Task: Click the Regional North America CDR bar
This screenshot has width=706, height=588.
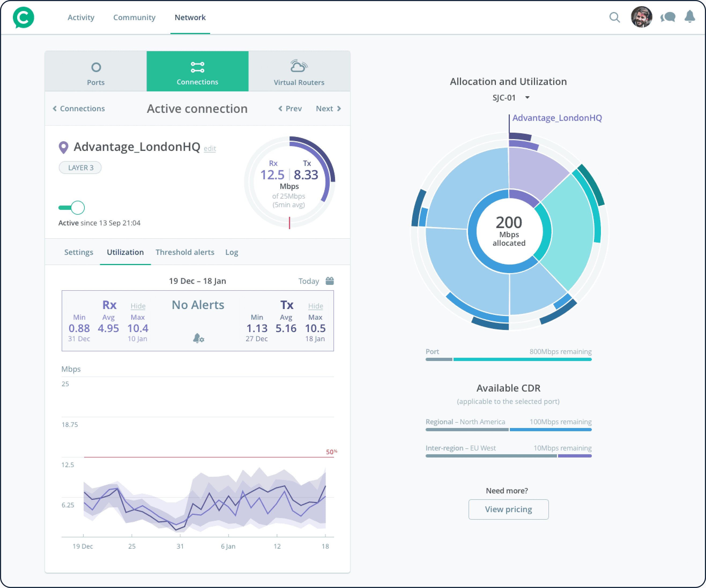Action: (x=508, y=430)
